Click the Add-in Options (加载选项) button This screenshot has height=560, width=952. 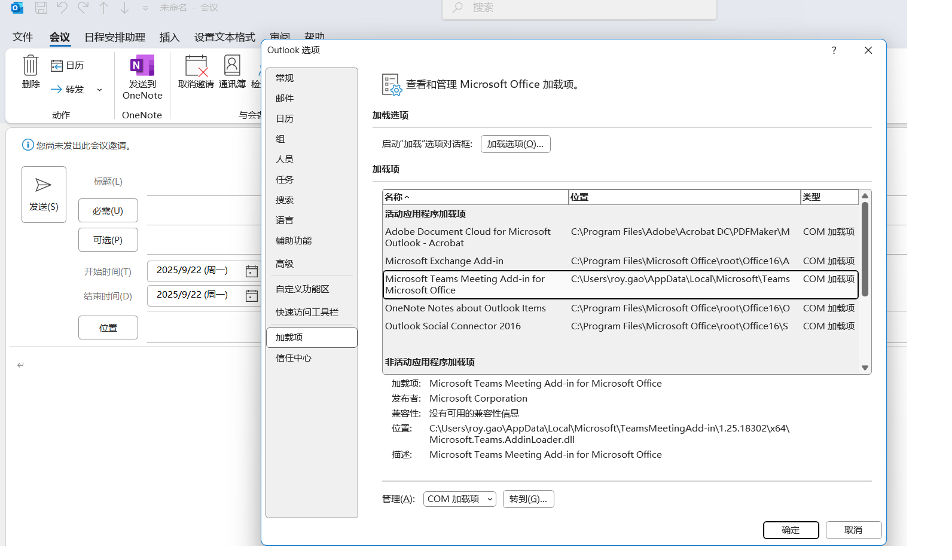pyautogui.click(x=515, y=144)
